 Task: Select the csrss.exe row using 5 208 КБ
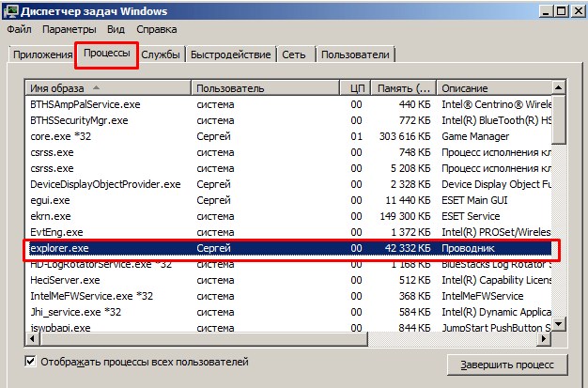pyautogui.click(x=288, y=168)
